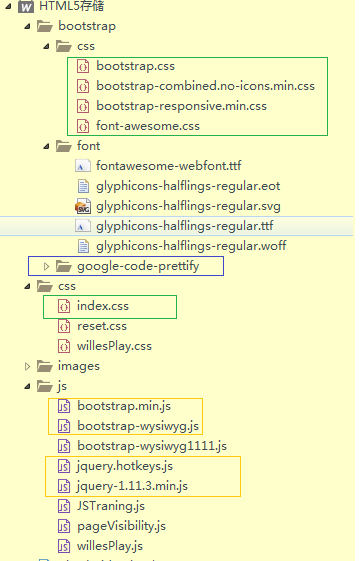Collapse the font folder arrow
360x561 pixels.
coord(47,146)
